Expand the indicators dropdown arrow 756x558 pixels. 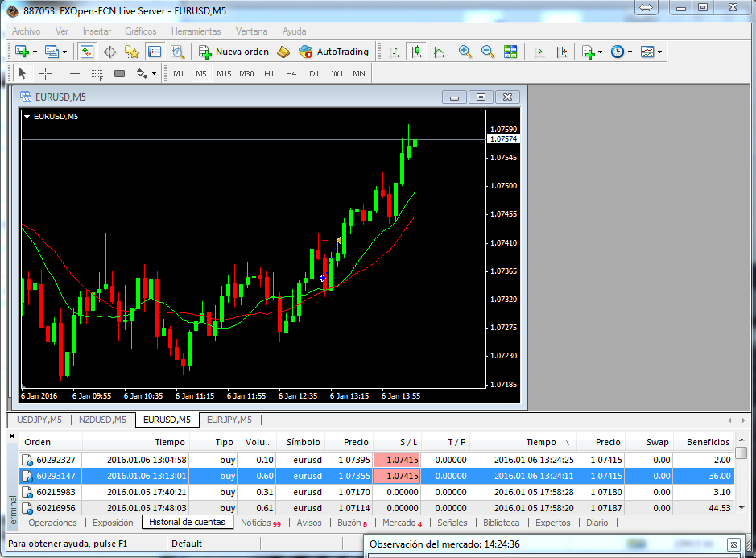coord(601,52)
